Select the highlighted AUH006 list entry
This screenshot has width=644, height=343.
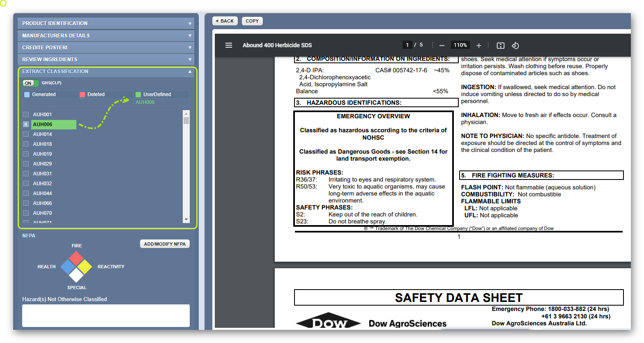[x=54, y=124]
